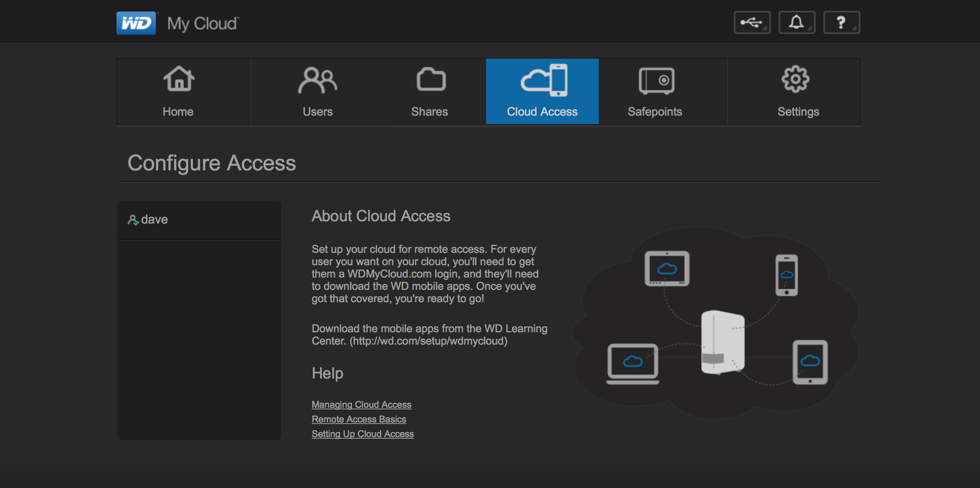Open the help question mark icon
Image resolution: width=980 pixels, height=488 pixels.
[841, 23]
